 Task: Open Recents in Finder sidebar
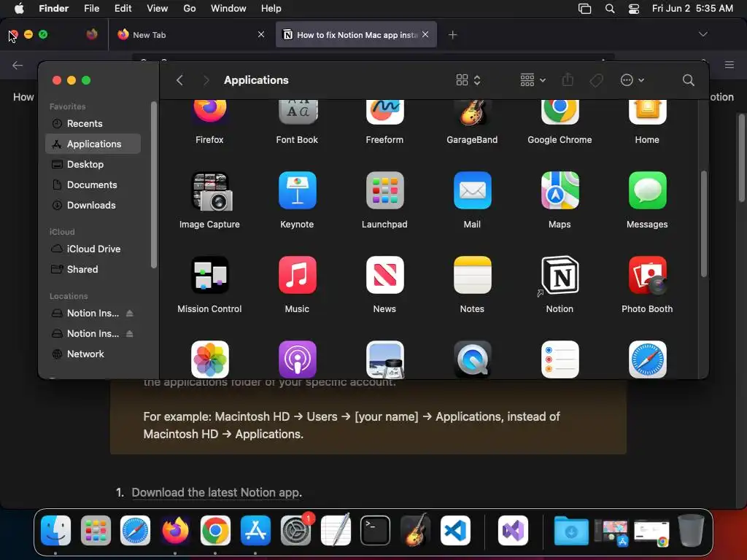tap(93, 123)
